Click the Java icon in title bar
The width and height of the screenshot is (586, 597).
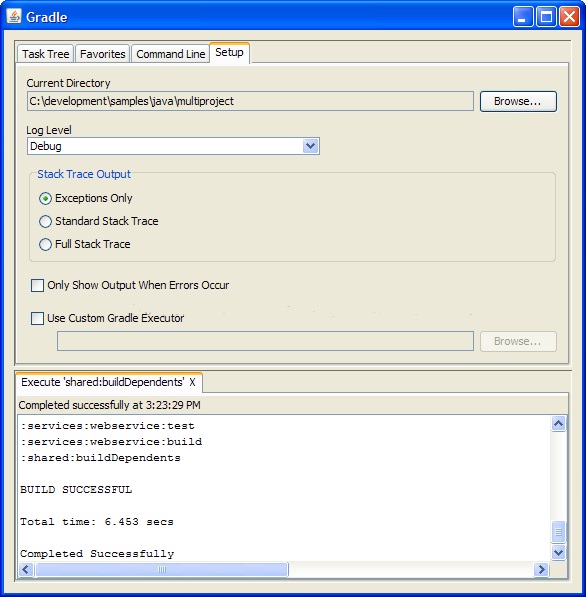coord(14,17)
